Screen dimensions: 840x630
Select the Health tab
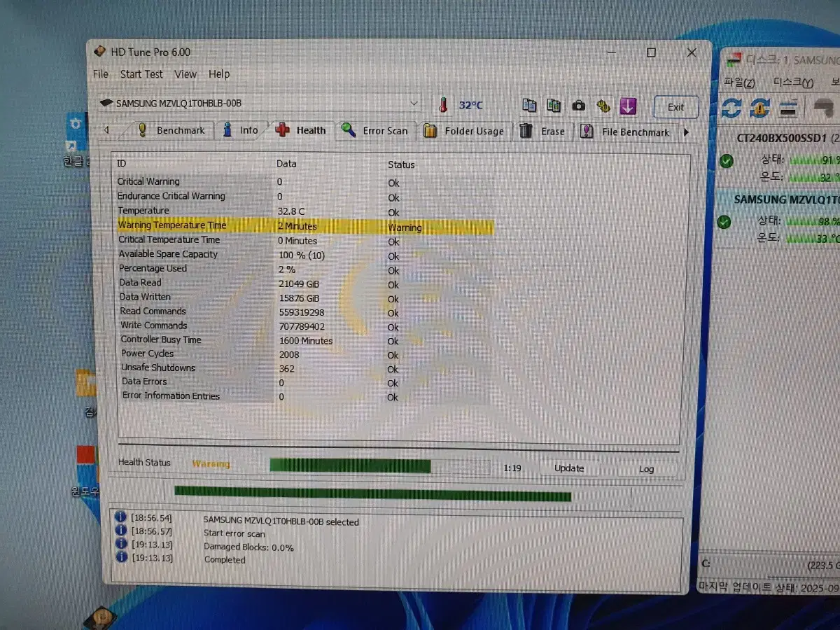tap(301, 130)
